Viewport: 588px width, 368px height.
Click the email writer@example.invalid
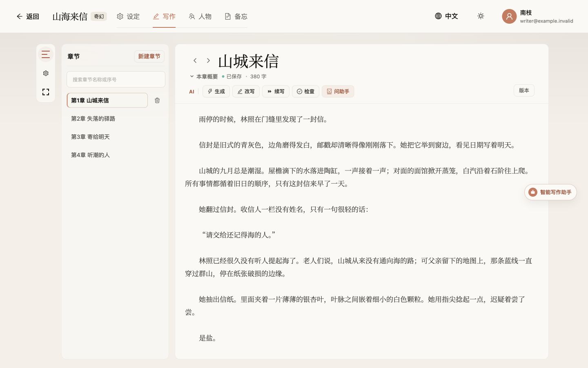coord(546,21)
